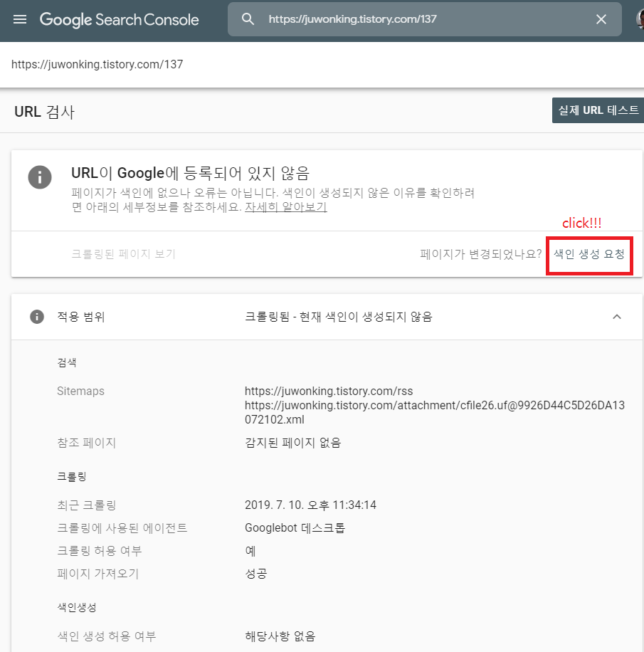644x652 pixels.
Task: Click the 크롤링에 사용된 에이전트 label
Action: coord(122,527)
